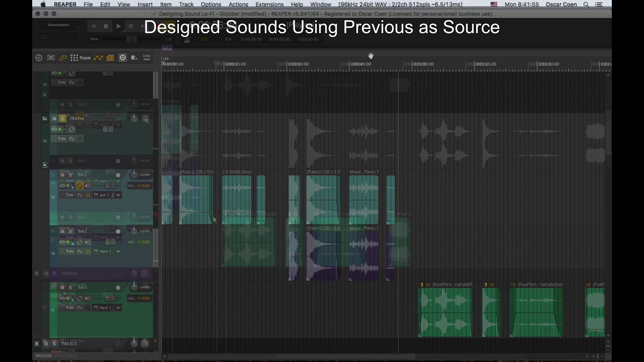
Task: Click input FX button on fxA 2 track
Action: coord(96,251)
